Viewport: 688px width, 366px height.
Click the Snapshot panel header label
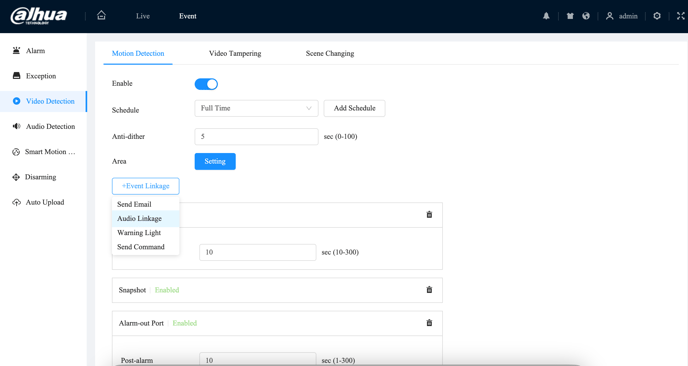tap(132, 290)
